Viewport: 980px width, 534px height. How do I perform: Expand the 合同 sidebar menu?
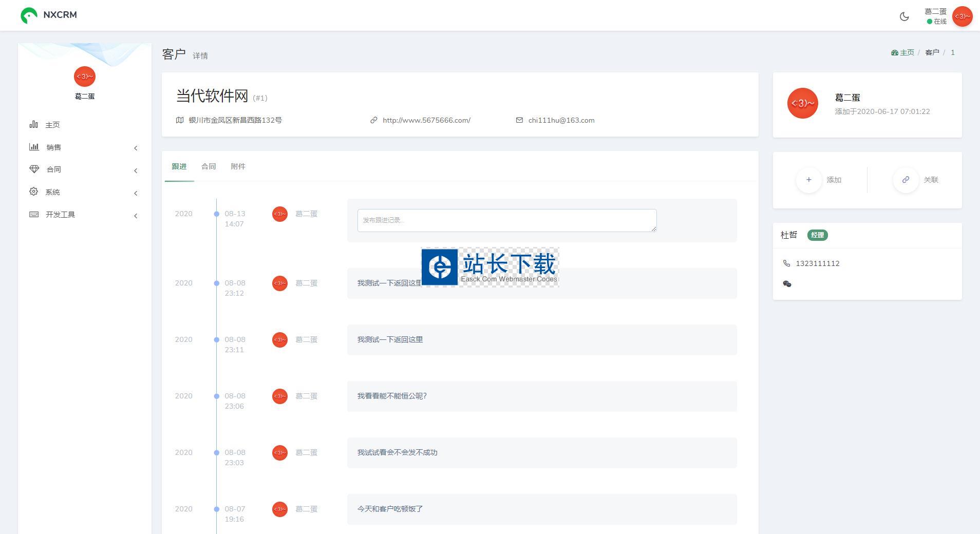click(53, 169)
